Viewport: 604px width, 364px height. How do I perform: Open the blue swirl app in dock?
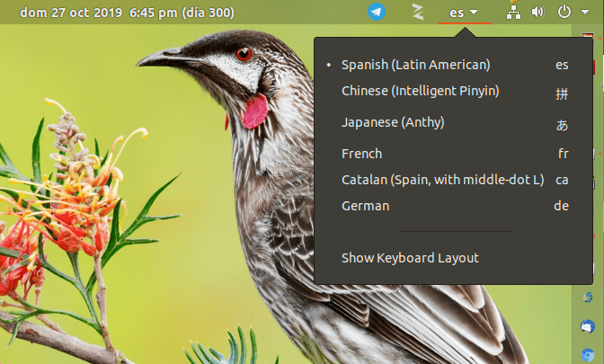(x=588, y=297)
